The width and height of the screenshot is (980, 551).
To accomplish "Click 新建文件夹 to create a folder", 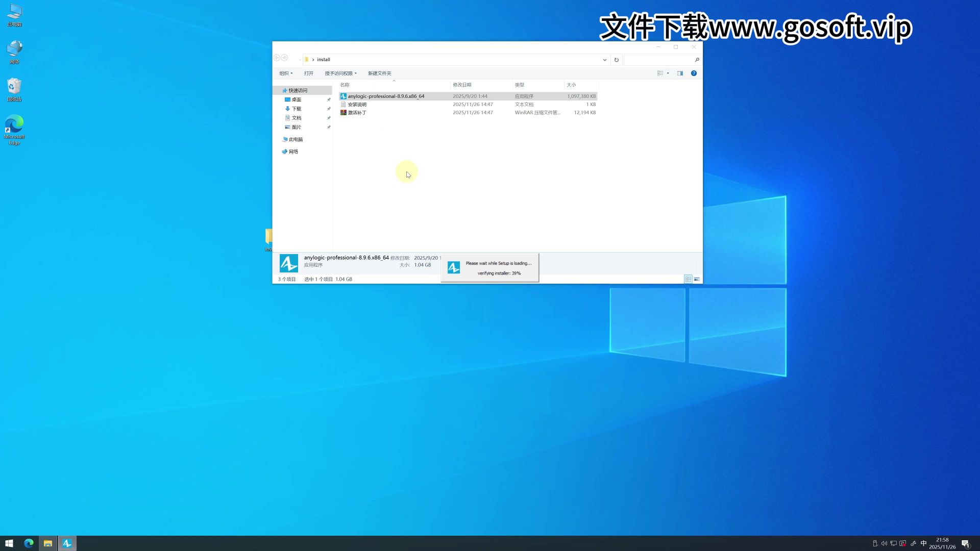I will [379, 73].
